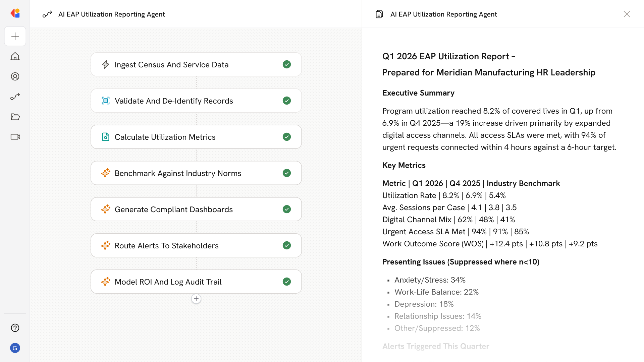
Task: Click the document icon in report header
Action: tap(379, 14)
